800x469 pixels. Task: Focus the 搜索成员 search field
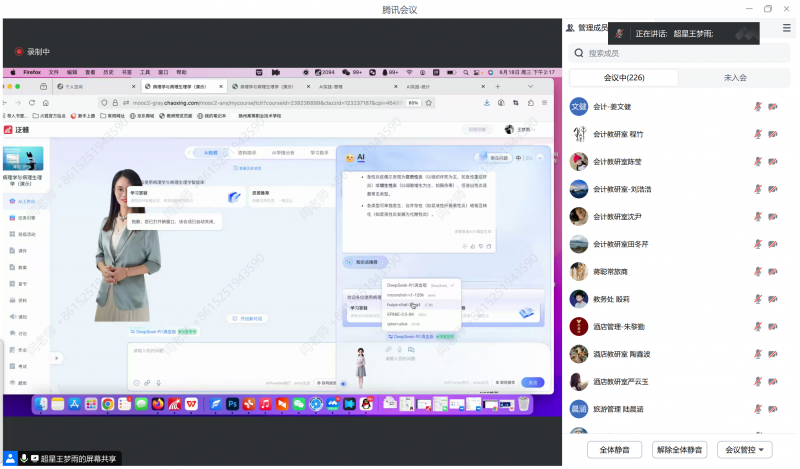coord(680,53)
